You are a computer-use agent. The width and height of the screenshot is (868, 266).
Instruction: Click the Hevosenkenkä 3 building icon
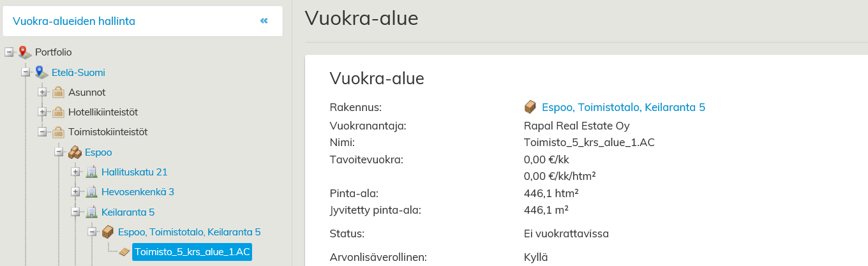[91, 192]
